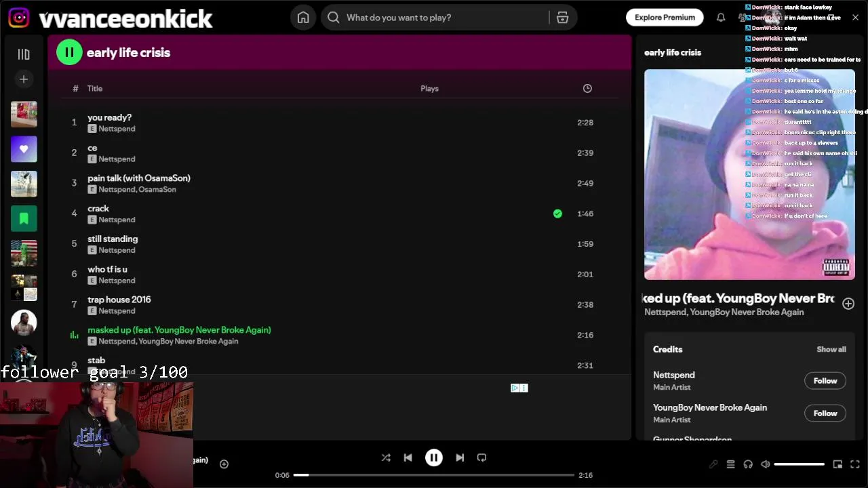Screen dimensions: 868x488
Task: Mute with the speaker icon
Action: click(766, 464)
